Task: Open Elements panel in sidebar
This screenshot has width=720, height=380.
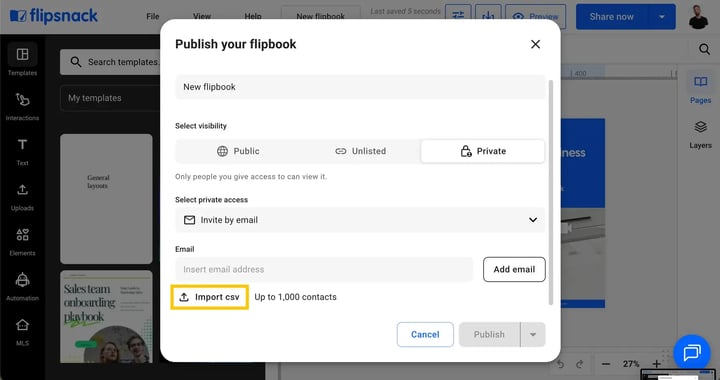Action: click(22, 242)
